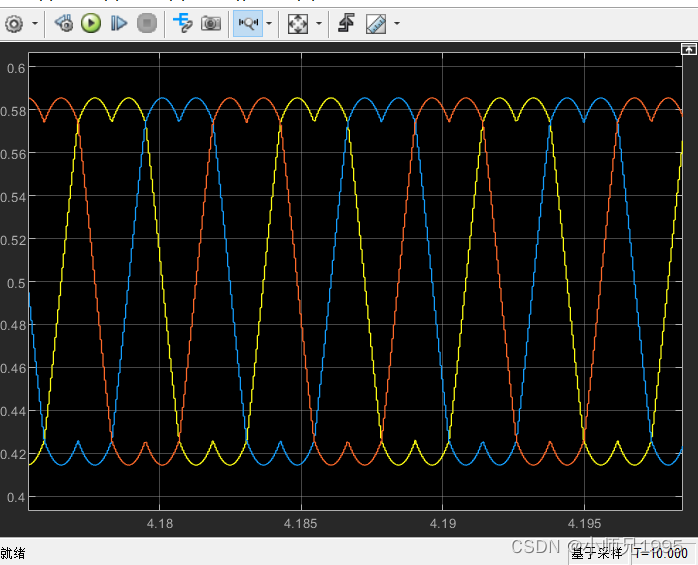Take a scope snapshot with the camera icon
Image resolution: width=698 pixels, height=565 pixels.
[x=211, y=23]
